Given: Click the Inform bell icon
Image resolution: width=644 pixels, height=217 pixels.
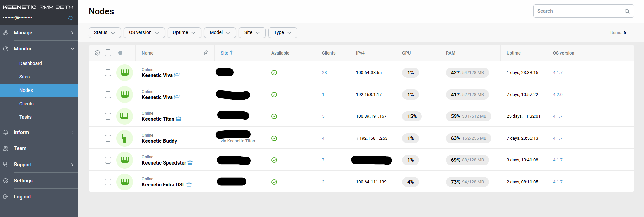Looking at the screenshot, I should 6,132.
